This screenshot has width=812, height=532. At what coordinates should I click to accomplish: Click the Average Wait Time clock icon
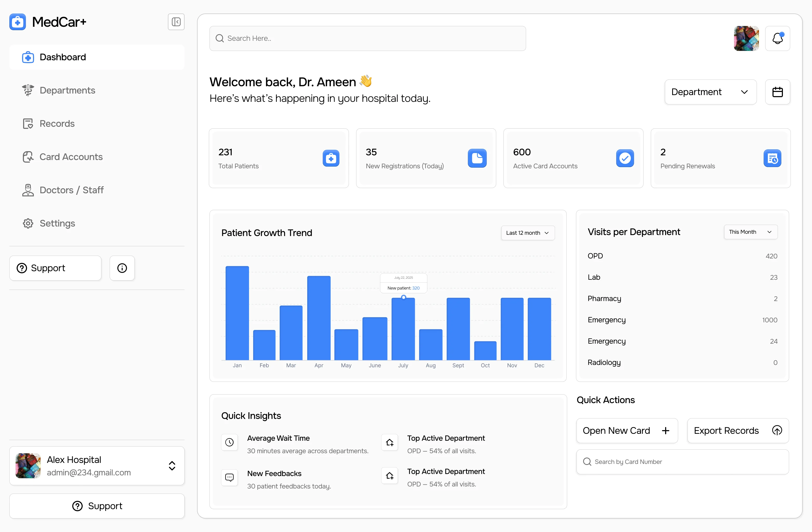pos(229,442)
